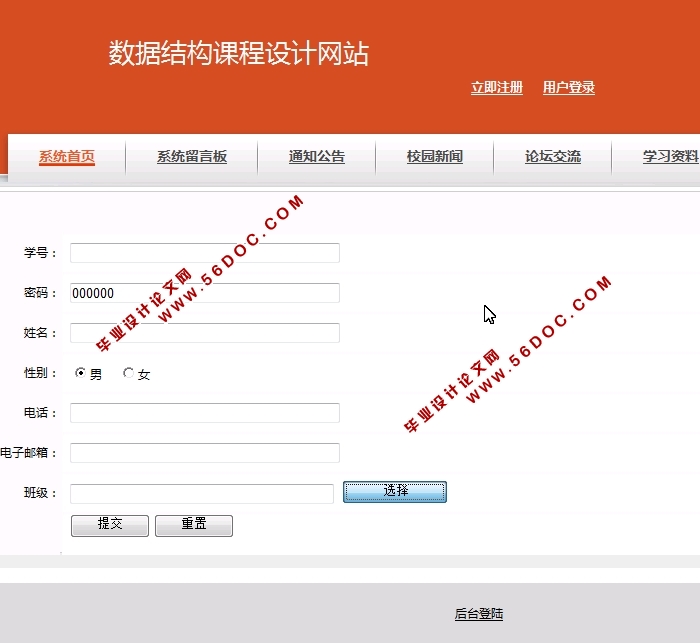Open 校园新闻 tab
The height and width of the screenshot is (643, 700).
435,157
